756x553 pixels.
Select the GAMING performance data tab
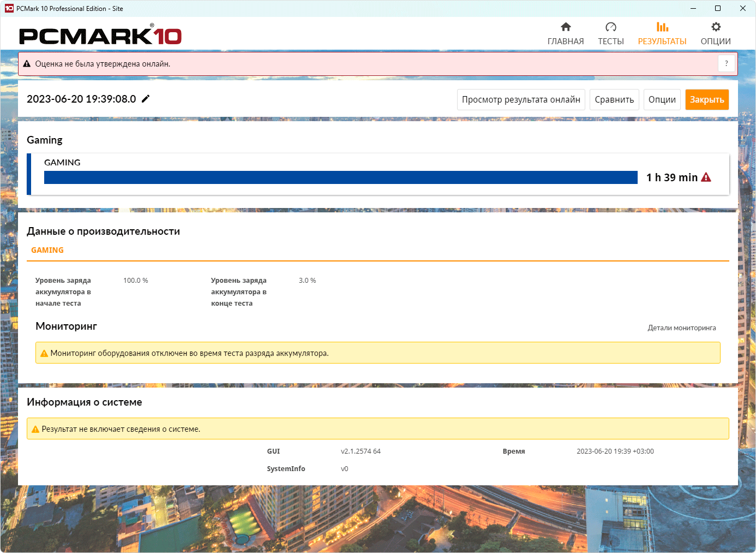[x=47, y=250]
